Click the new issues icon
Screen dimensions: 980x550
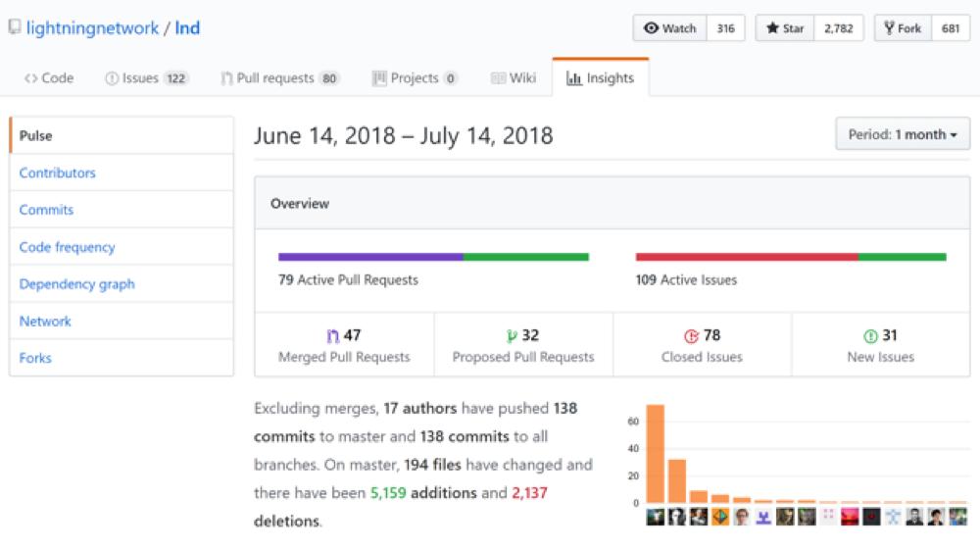[869, 336]
